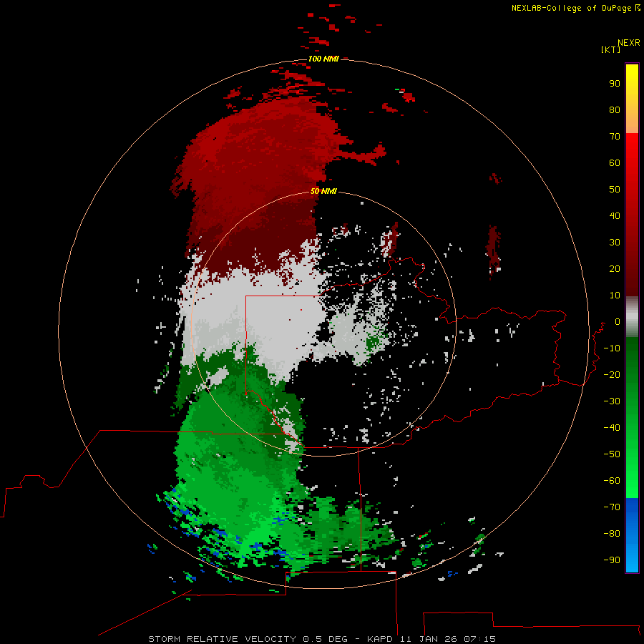Click the 0 value on the velocity scale
The width and height of the screenshot is (644, 644).
pyautogui.click(x=617, y=321)
